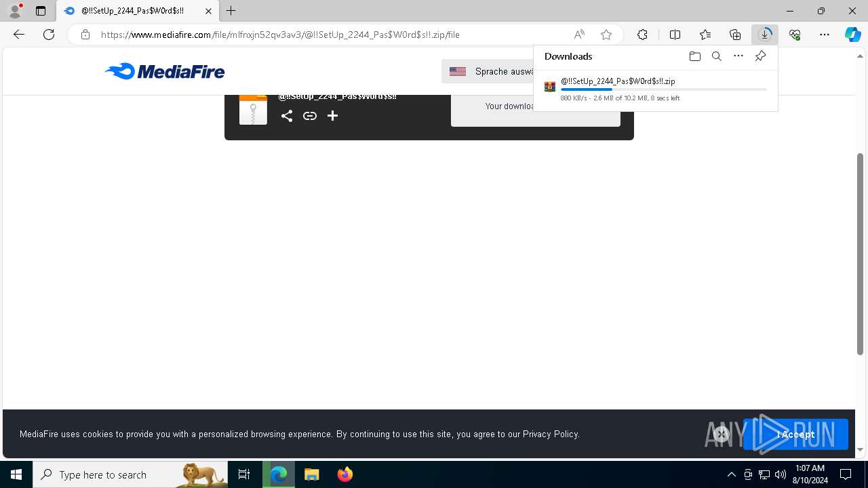
Task: Share the file using share icon
Action: point(287,116)
